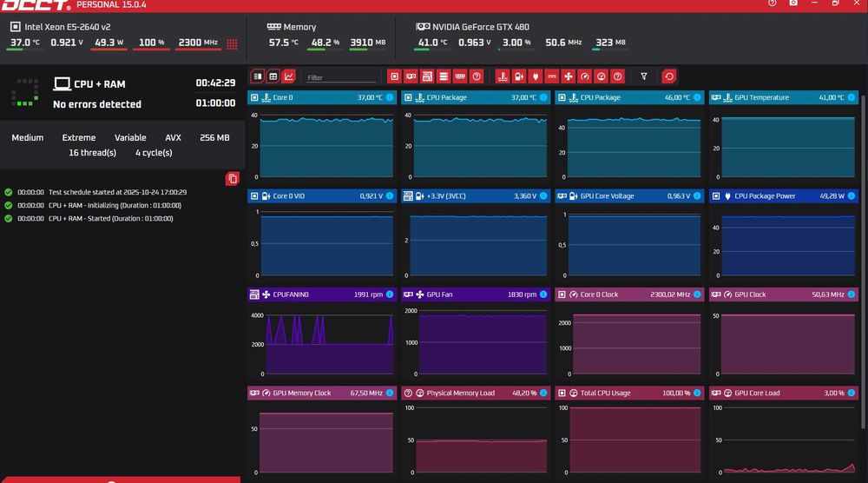Image resolution: width=868 pixels, height=483 pixels.
Task: Click the 256 MB memory setting
Action: click(214, 138)
